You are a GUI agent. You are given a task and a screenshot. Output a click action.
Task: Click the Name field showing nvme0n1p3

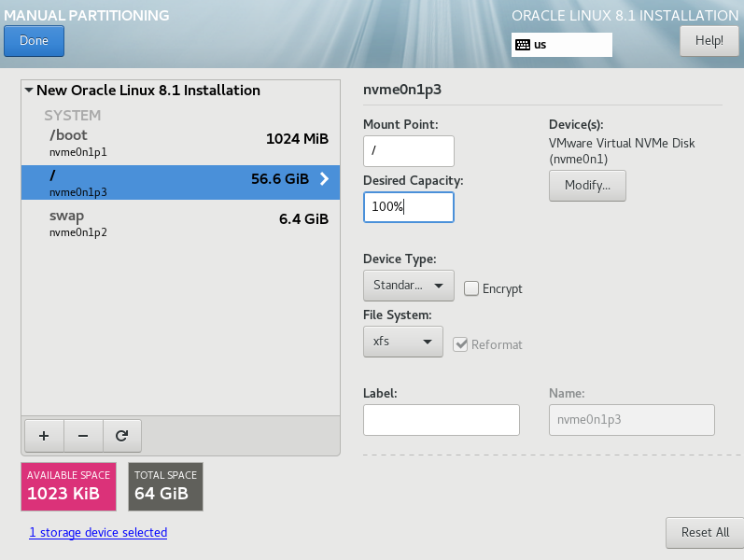click(x=632, y=420)
